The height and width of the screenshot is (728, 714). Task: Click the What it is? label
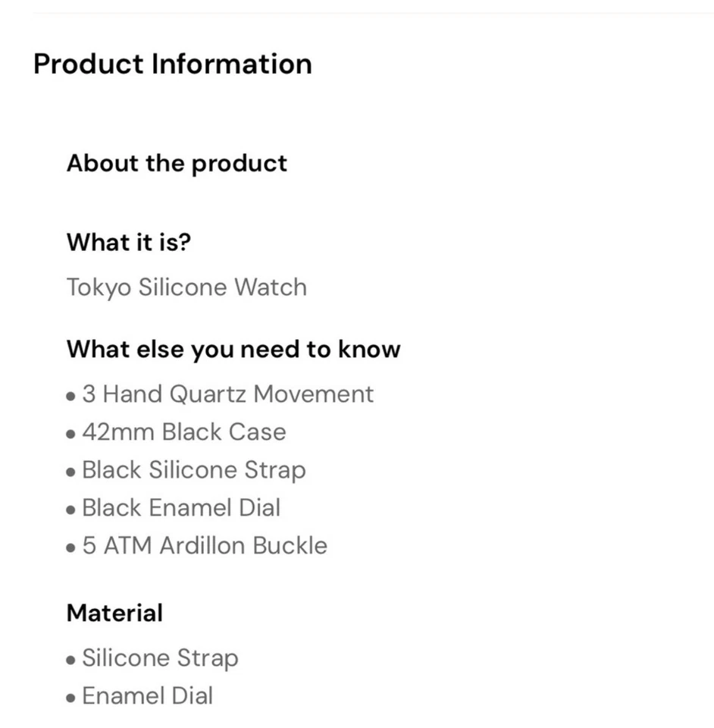pyautogui.click(x=129, y=242)
